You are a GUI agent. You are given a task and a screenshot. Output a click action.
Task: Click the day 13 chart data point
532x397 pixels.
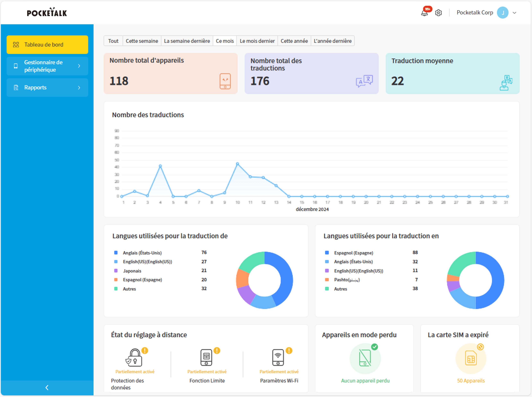tap(276, 186)
